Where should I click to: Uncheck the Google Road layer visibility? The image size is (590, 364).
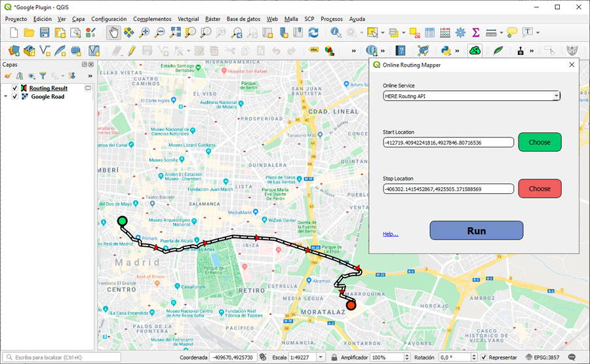(x=14, y=96)
